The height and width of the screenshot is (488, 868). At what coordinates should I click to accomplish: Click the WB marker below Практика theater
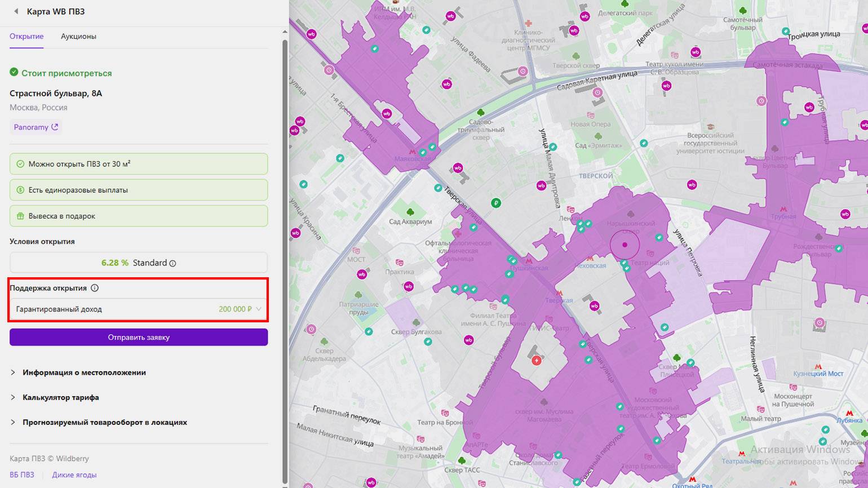(409, 286)
